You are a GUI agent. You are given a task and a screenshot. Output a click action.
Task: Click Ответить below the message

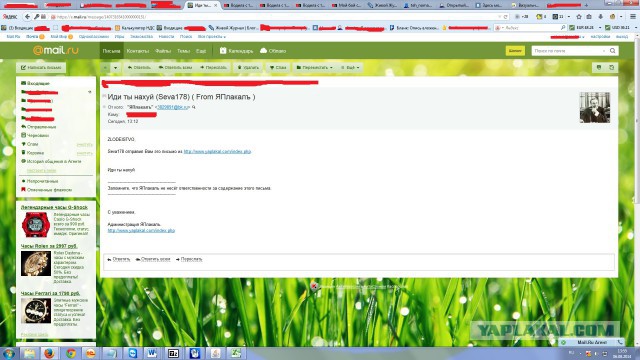pyautogui.click(x=119, y=259)
